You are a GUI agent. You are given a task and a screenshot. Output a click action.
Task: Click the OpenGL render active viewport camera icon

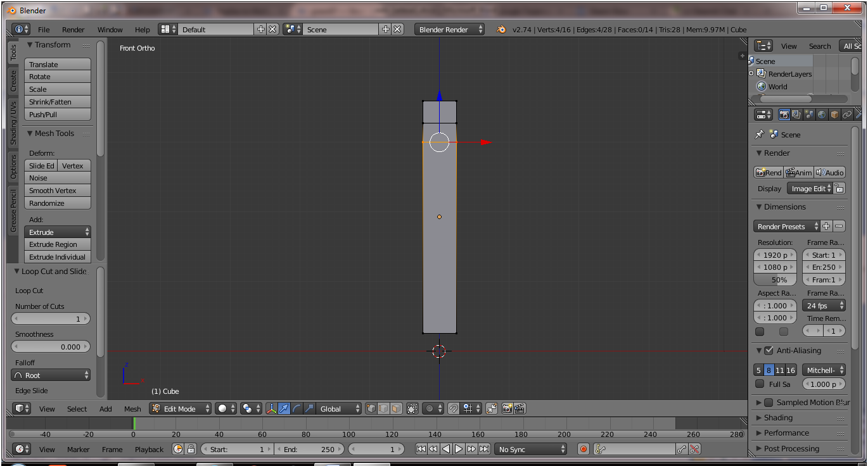pos(507,409)
